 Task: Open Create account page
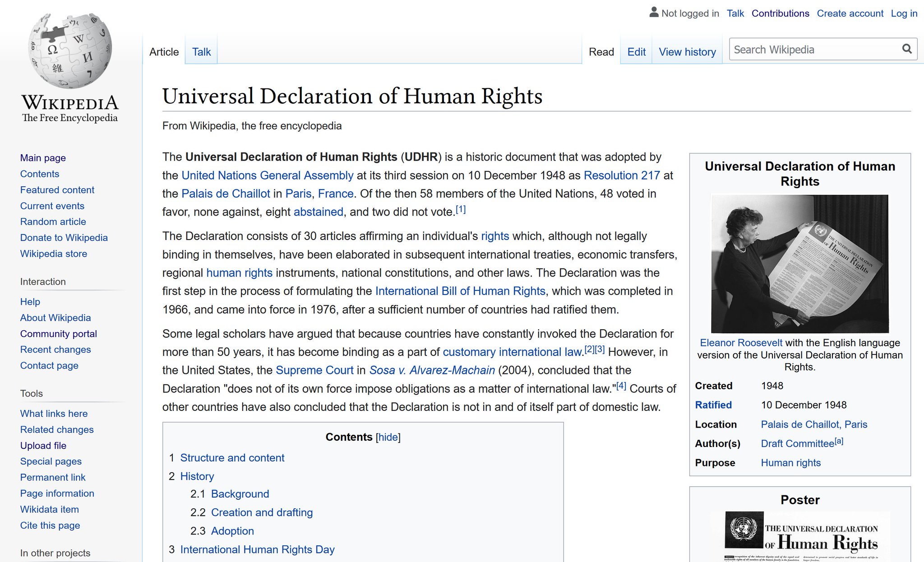(850, 14)
